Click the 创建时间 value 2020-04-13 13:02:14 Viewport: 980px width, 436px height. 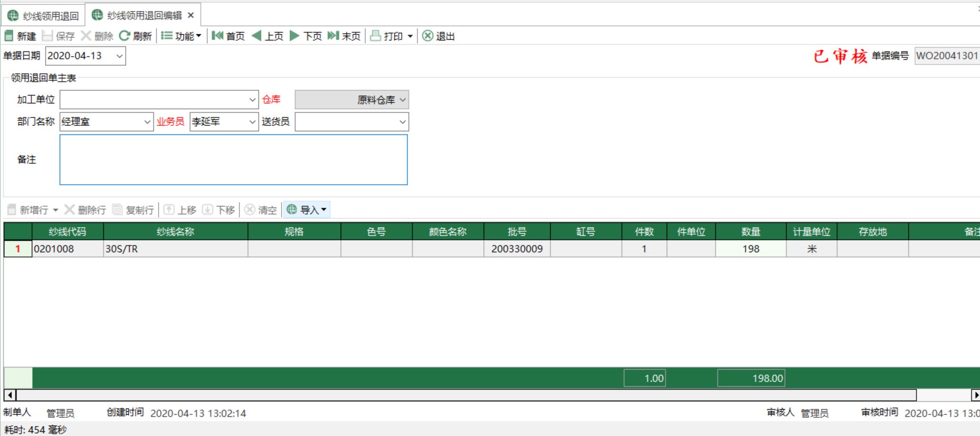(198, 413)
